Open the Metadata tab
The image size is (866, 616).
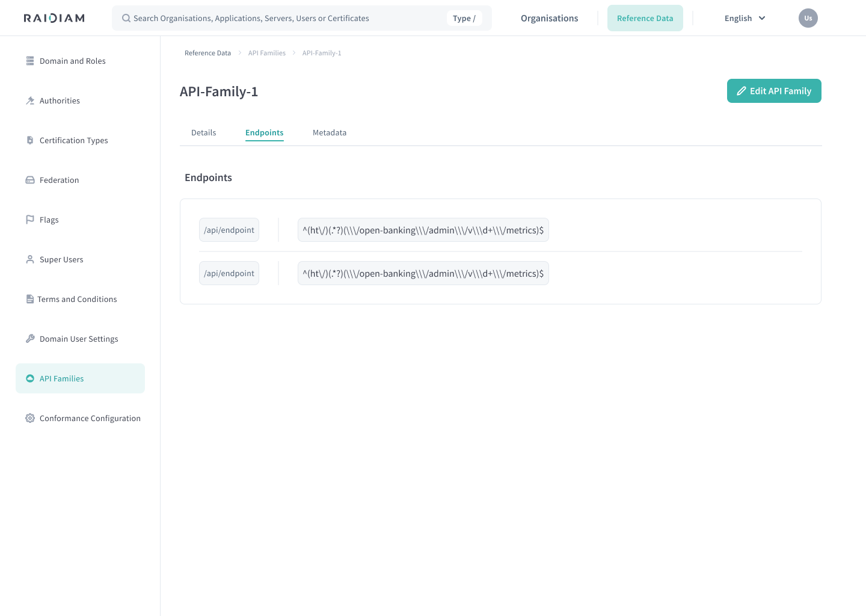330,132
